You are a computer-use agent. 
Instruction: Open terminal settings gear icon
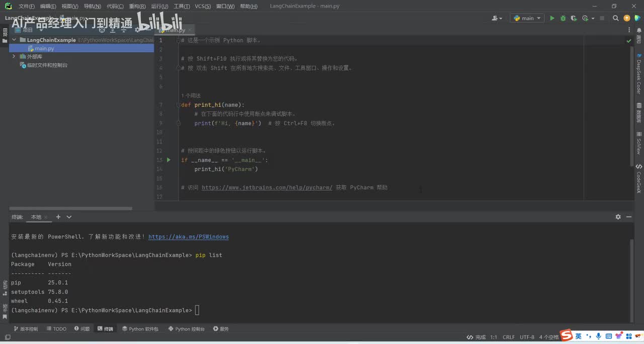point(618,217)
